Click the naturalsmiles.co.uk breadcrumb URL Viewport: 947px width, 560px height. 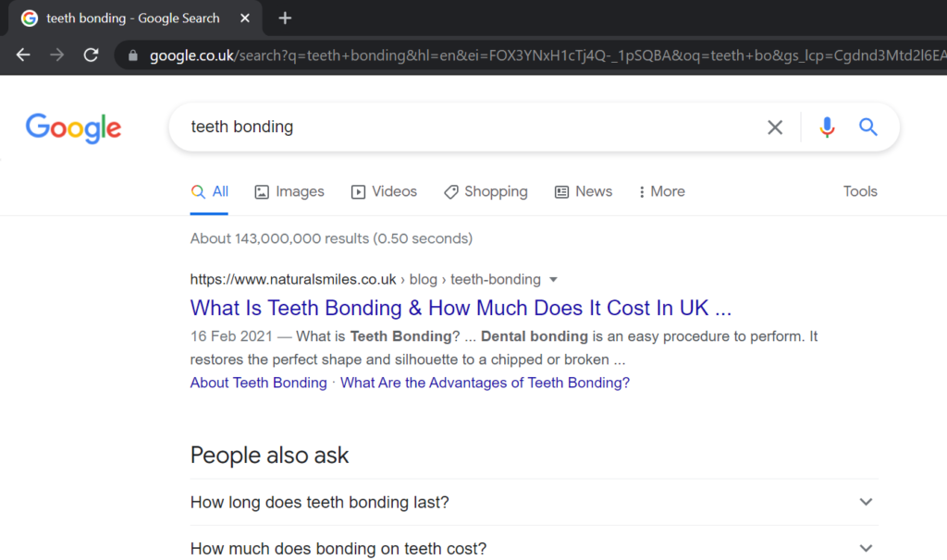tap(365, 279)
